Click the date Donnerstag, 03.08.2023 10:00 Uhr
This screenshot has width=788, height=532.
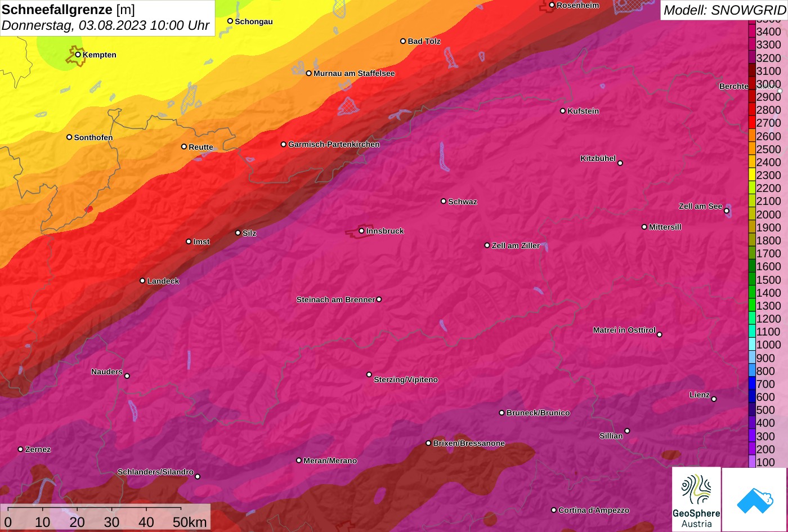105,25
